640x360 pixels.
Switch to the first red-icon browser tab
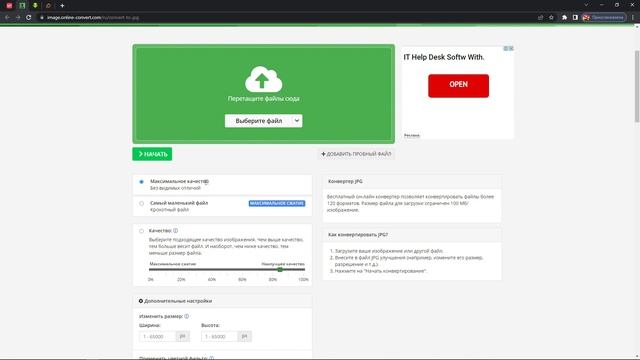[9, 6]
